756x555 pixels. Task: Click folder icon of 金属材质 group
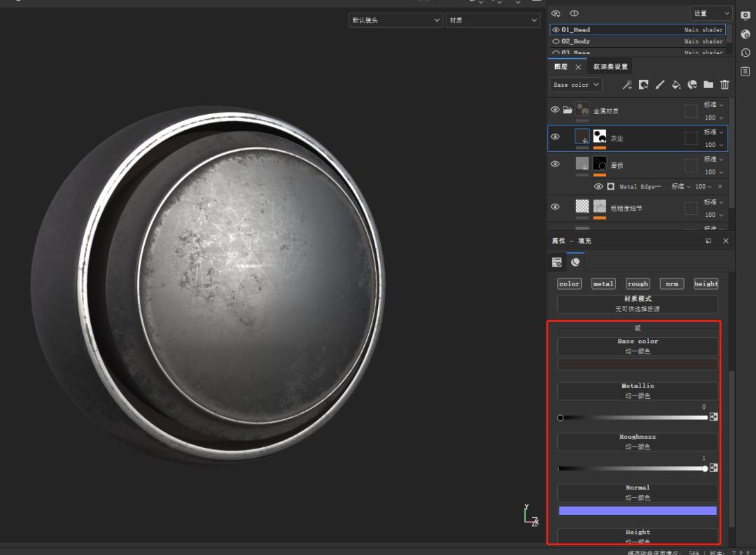tap(568, 110)
